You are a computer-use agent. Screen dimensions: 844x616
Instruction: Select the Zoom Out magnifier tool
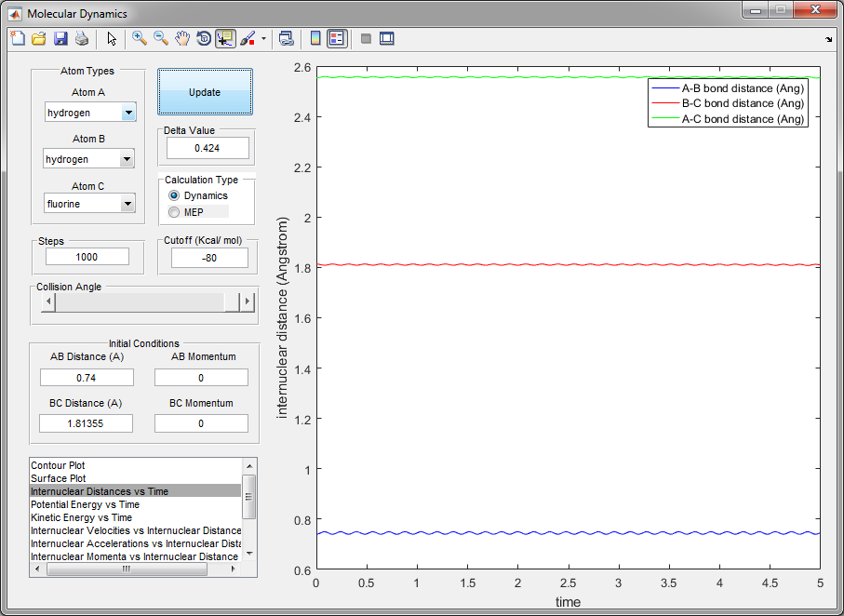[x=161, y=38]
